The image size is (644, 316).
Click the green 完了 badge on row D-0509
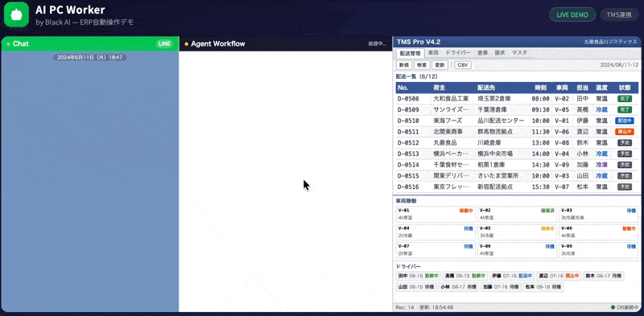(x=625, y=110)
